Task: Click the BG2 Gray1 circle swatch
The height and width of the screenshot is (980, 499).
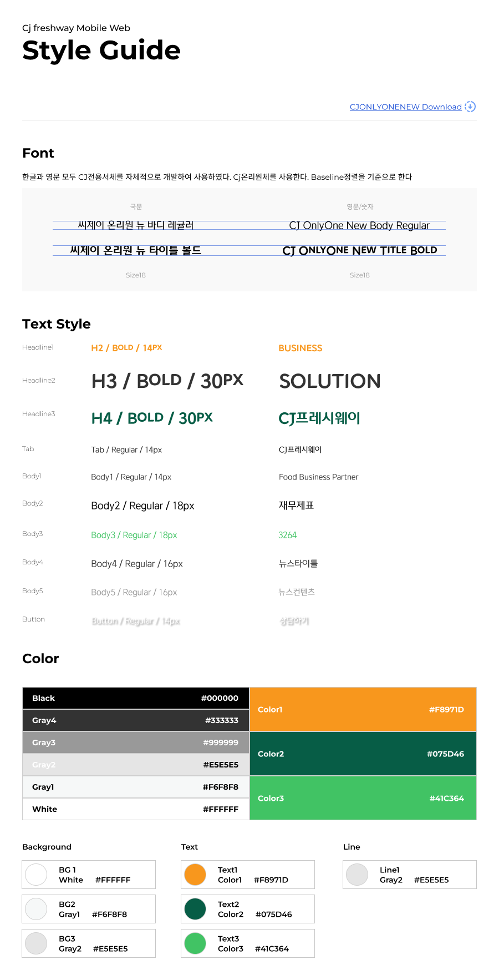Action: pos(36,909)
